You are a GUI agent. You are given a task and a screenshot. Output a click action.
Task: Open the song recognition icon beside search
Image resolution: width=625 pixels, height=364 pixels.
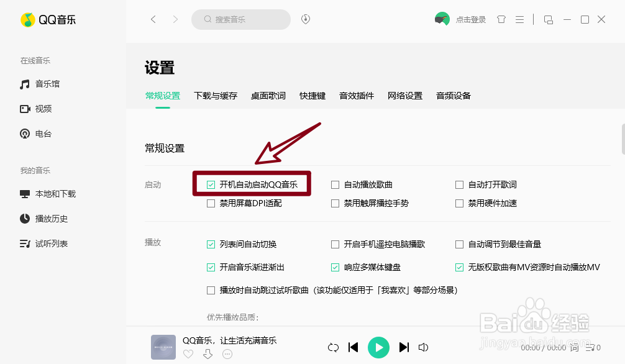pyautogui.click(x=306, y=19)
